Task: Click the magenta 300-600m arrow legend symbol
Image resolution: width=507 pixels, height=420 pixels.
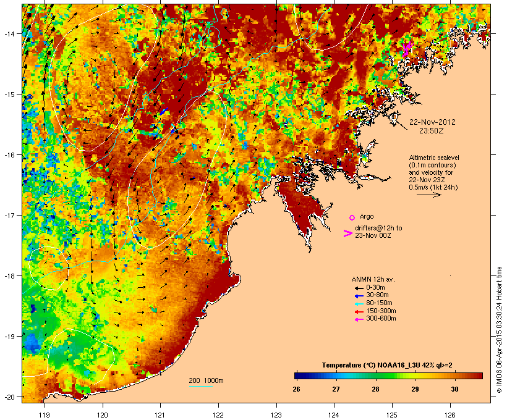Action: 359,319
